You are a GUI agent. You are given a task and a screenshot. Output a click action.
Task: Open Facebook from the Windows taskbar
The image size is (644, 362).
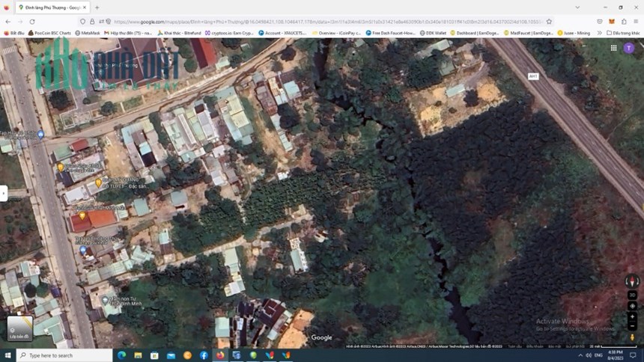tap(204, 355)
